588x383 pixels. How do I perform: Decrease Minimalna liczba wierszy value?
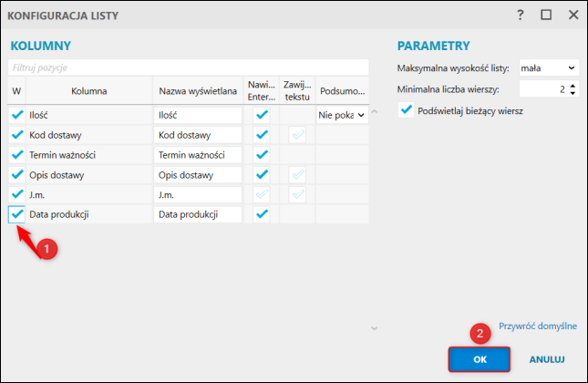(x=573, y=93)
